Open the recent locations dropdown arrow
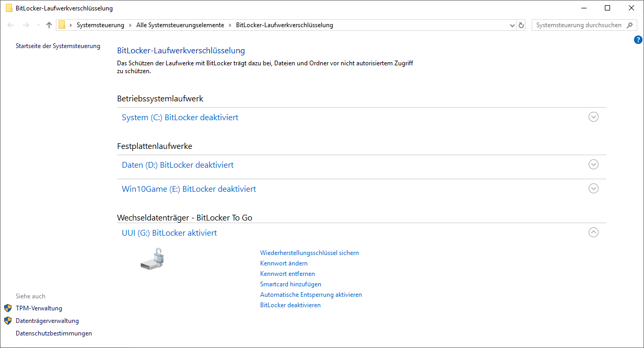Image resolution: width=644 pixels, height=348 pixels. point(38,25)
